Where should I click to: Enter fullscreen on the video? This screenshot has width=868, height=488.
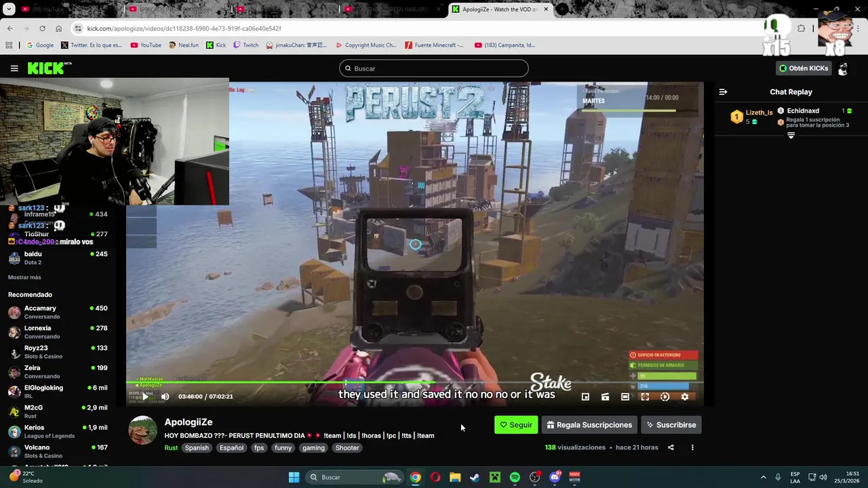645,396
